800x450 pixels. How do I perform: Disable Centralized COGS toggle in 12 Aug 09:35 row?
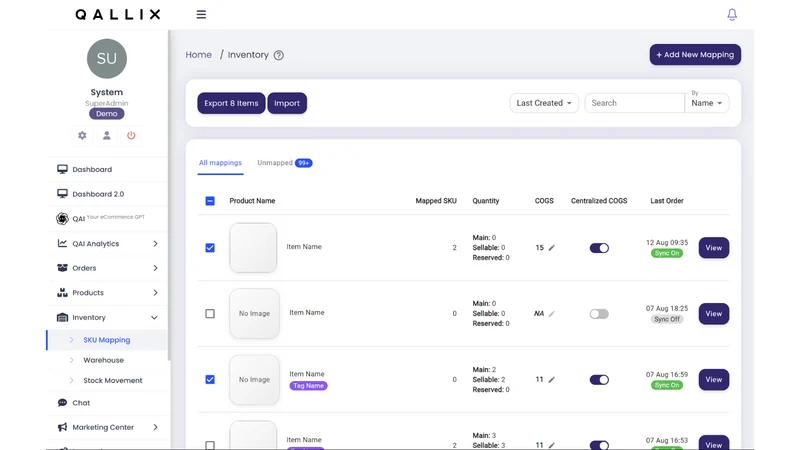[x=599, y=248]
